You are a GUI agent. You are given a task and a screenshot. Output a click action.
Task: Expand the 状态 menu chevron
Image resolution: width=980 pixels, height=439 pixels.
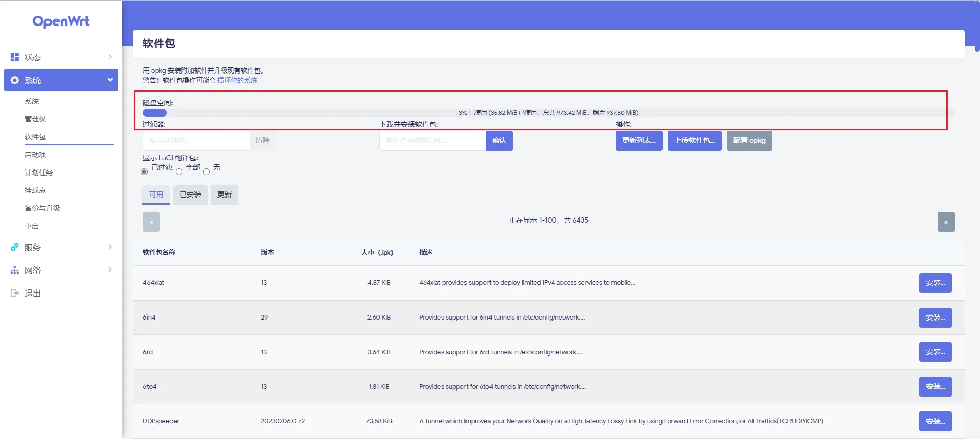coord(110,57)
